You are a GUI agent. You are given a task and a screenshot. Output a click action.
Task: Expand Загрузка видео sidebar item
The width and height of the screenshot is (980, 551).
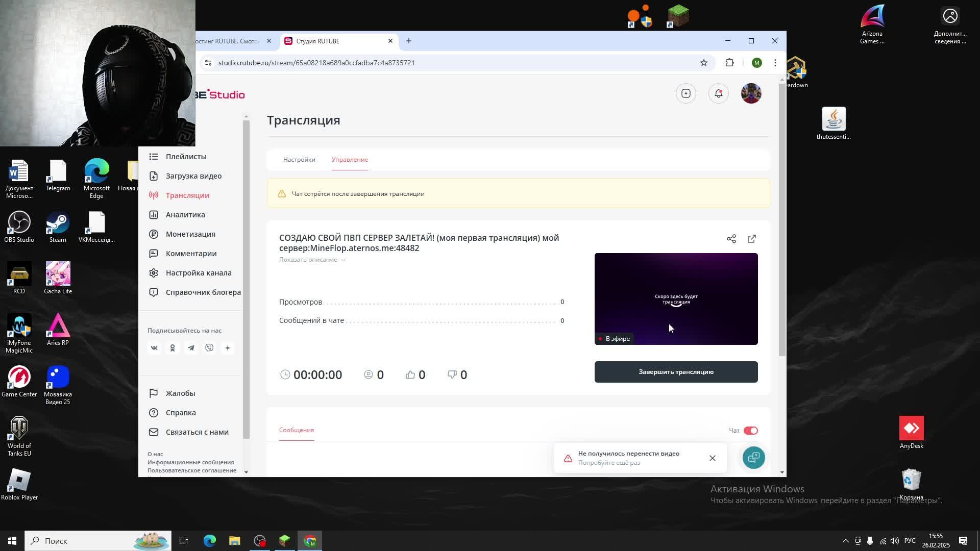click(x=193, y=176)
